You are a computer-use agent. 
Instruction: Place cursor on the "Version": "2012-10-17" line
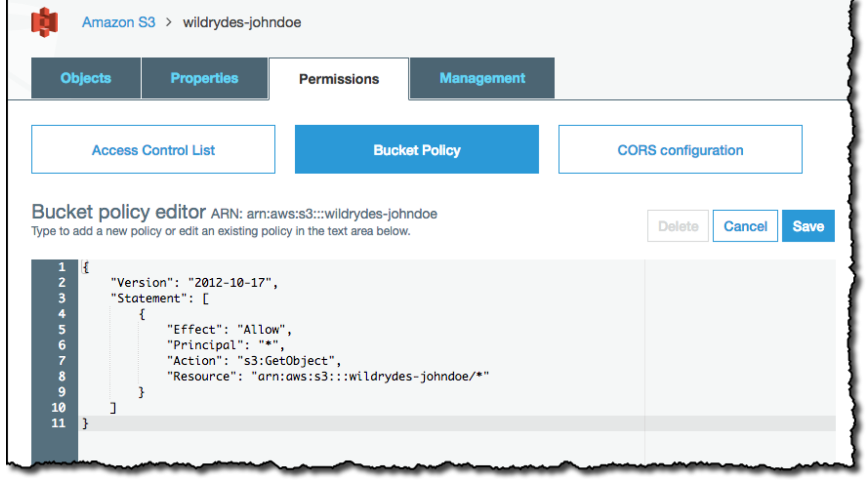[194, 283]
